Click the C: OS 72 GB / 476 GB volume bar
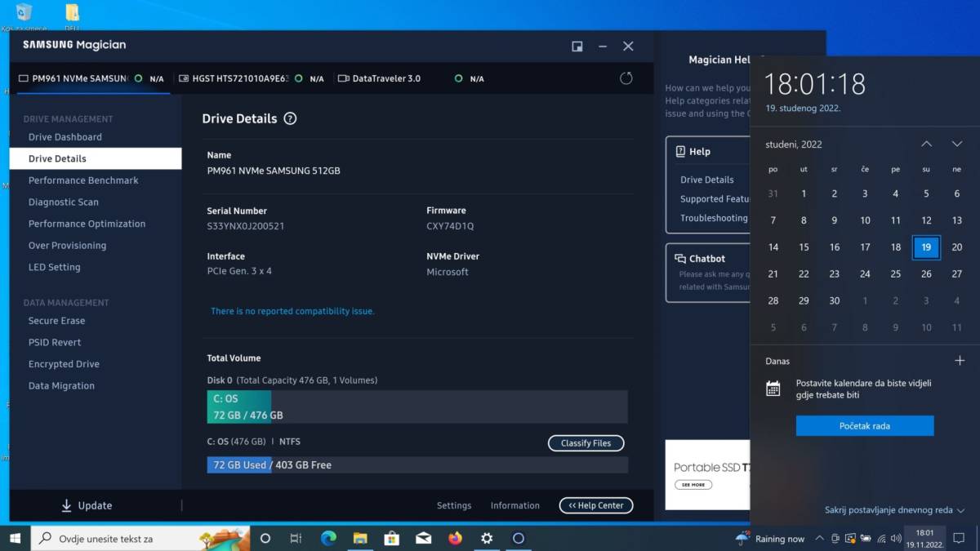Viewport: 980px width, 551px height. [x=417, y=407]
